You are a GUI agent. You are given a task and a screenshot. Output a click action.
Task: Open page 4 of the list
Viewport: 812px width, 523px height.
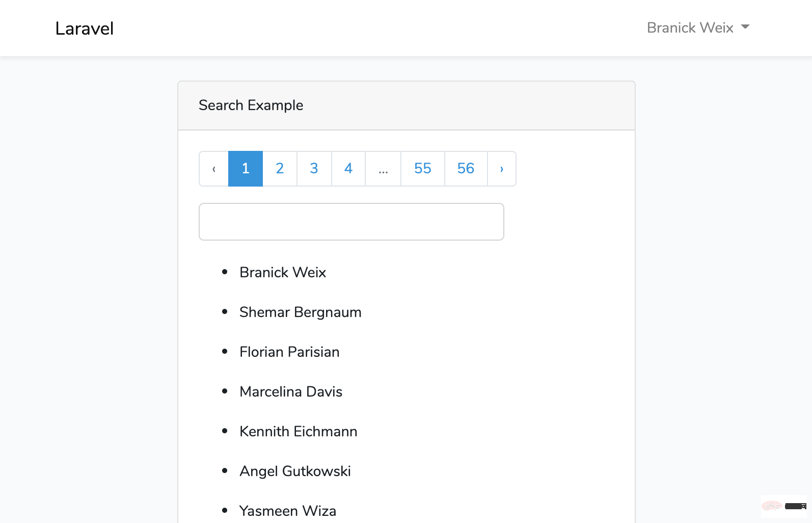coord(348,169)
